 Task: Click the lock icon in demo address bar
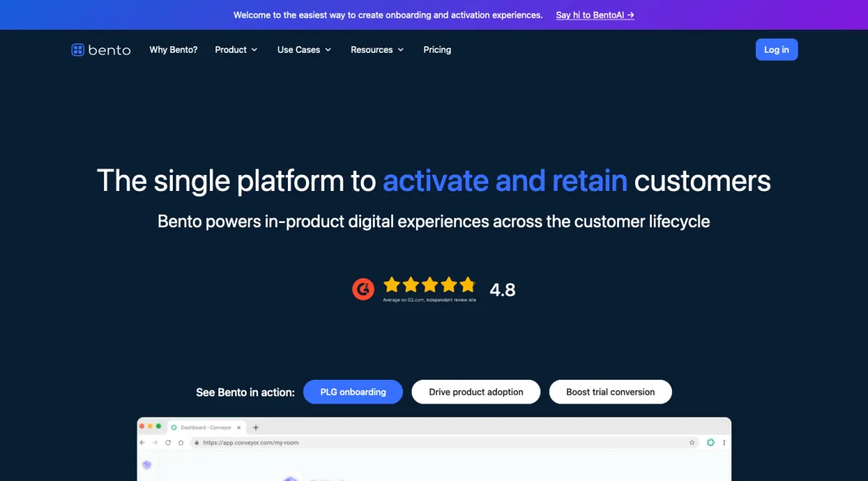[197, 443]
